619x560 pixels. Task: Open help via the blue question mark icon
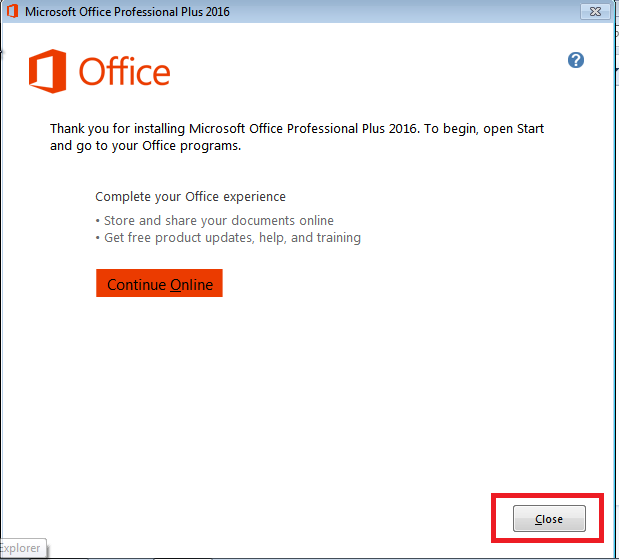click(575, 60)
